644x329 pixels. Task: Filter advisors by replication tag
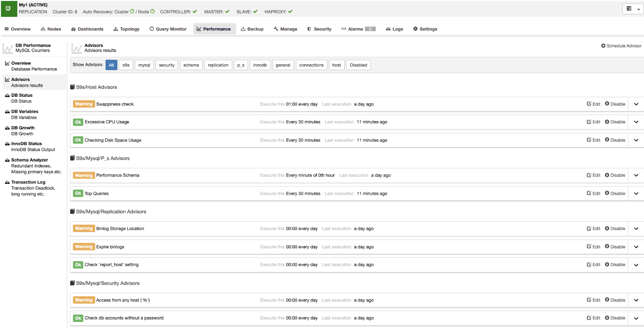click(x=218, y=65)
